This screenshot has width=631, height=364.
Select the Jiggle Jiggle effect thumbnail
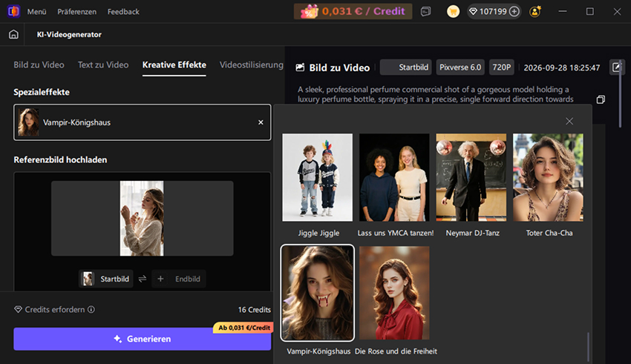(x=318, y=177)
